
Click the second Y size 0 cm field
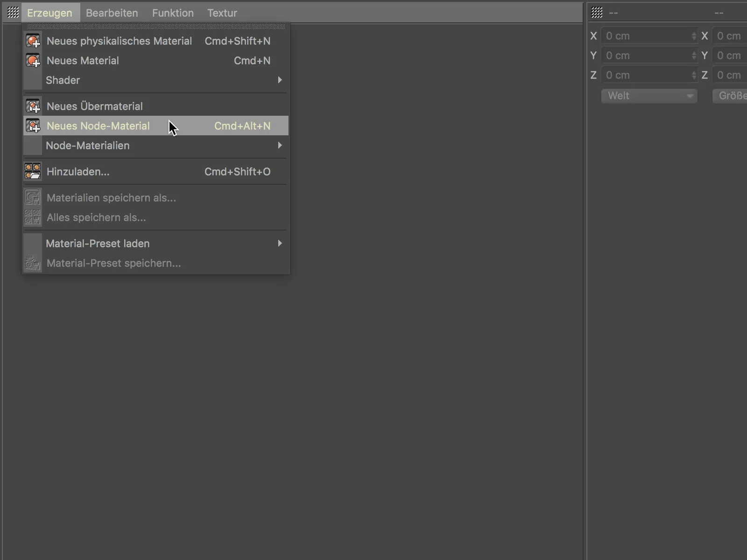click(730, 56)
